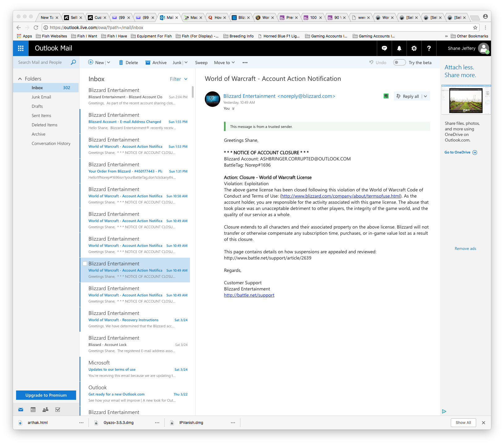This screenshot has width=504, height=445.
Task: Click the AdChoices icon
Action: [444, 411]
